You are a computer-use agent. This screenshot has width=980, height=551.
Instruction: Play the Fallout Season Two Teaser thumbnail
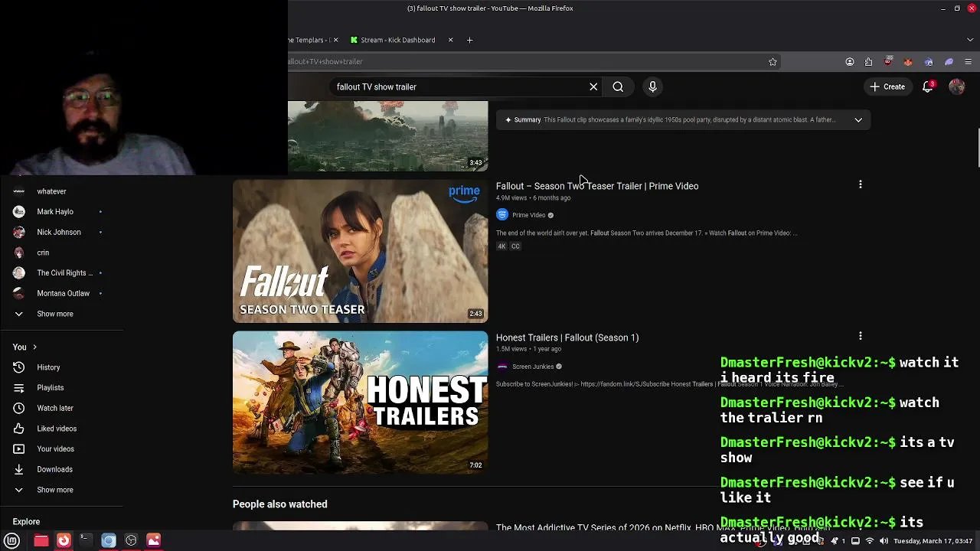[x=360, y=251]
